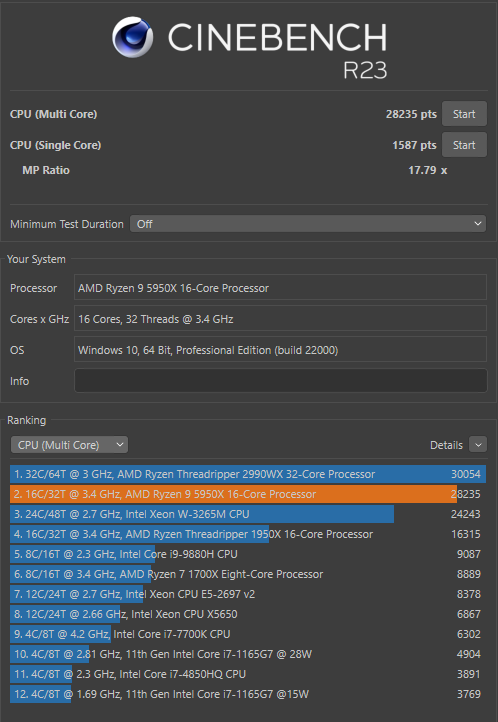Screen dimensions: 498x722
Task: Click the OS version field
Action: [280, 349]
